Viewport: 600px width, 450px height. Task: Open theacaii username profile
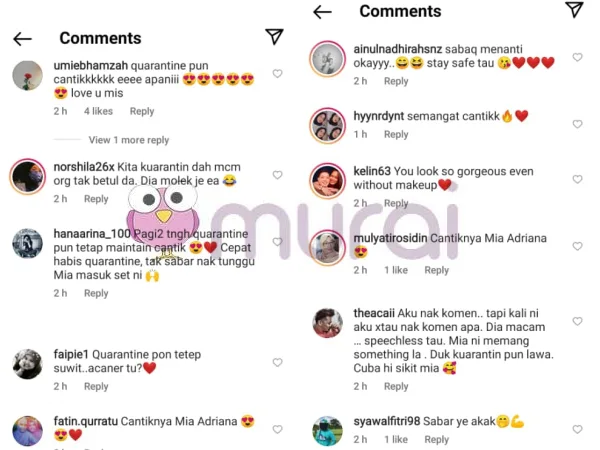click(x=374, y=313)
